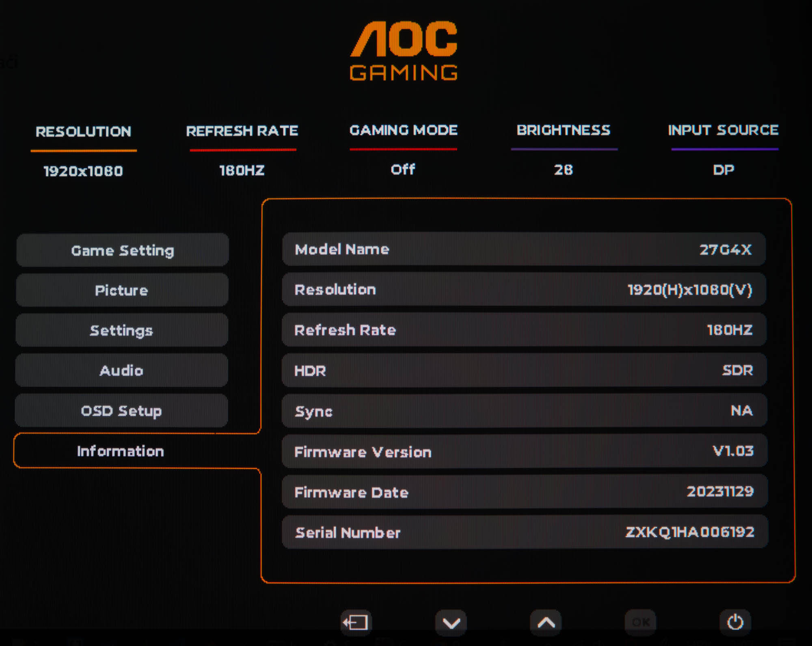This screenshot has width=812, height=646.
Task: Open the Game Setting menu
Action: point(122,250)
